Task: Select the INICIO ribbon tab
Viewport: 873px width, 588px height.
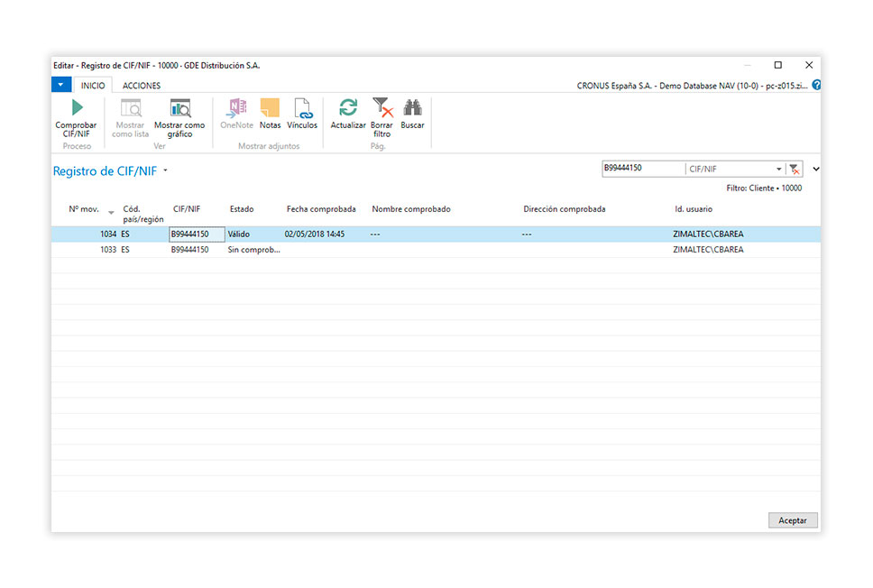Action: (93, 86)
